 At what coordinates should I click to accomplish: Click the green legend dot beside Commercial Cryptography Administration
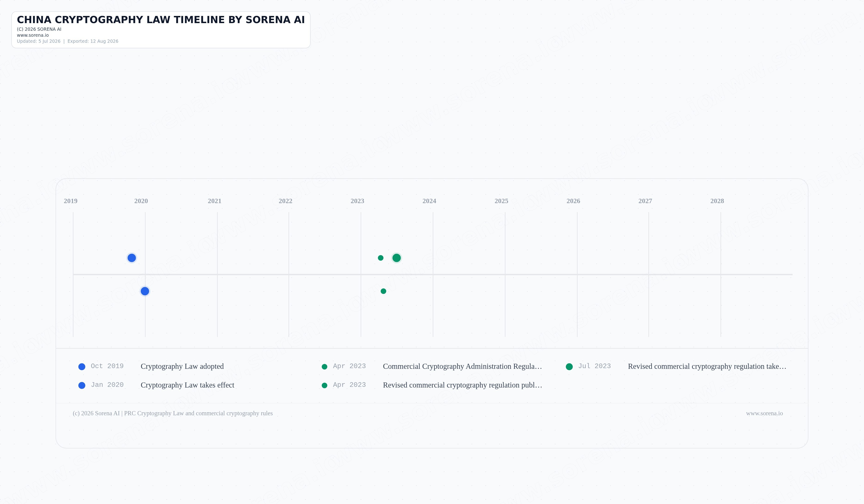click(x=324, y=367)
